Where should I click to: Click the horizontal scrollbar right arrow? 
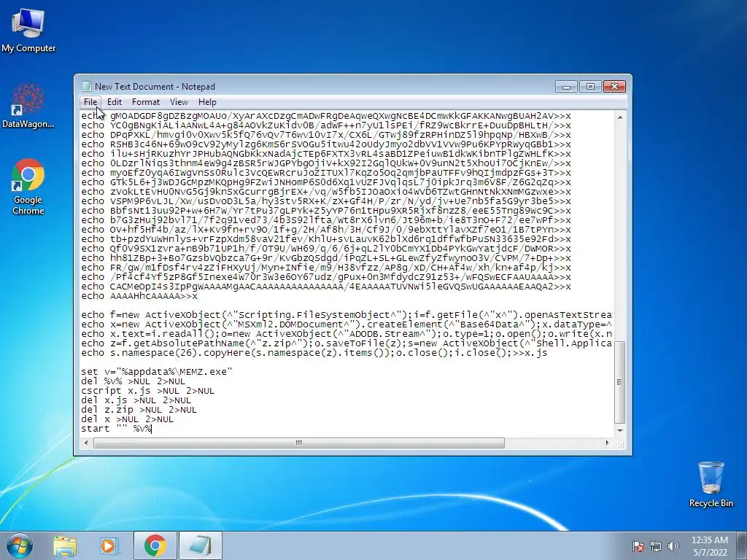click(x=607, y=443)
